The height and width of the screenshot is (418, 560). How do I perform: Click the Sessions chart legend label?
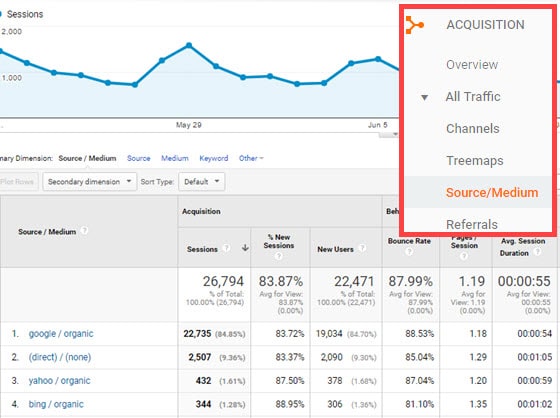(25, 14)
